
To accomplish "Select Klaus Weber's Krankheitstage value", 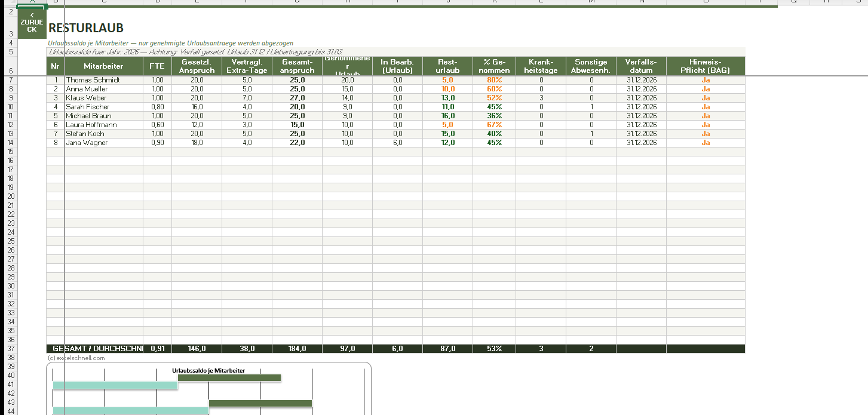I will [x=541, y=98].
